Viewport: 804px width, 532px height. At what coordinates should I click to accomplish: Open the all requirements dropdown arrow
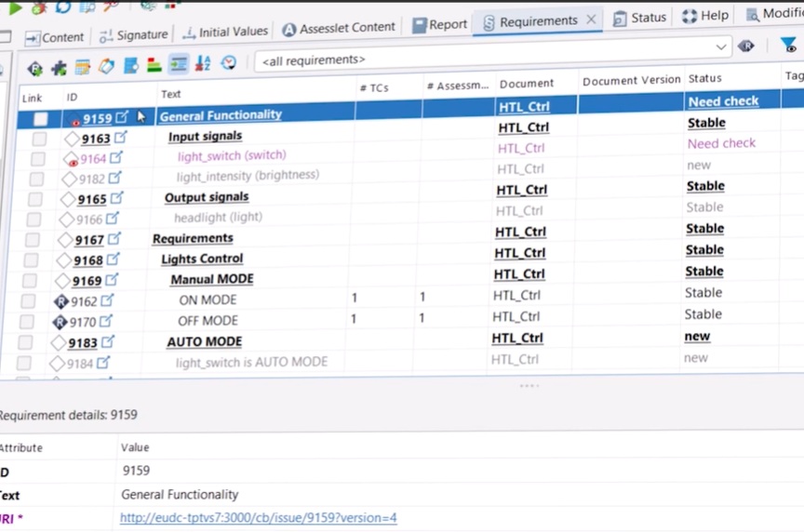coord(721,47)
